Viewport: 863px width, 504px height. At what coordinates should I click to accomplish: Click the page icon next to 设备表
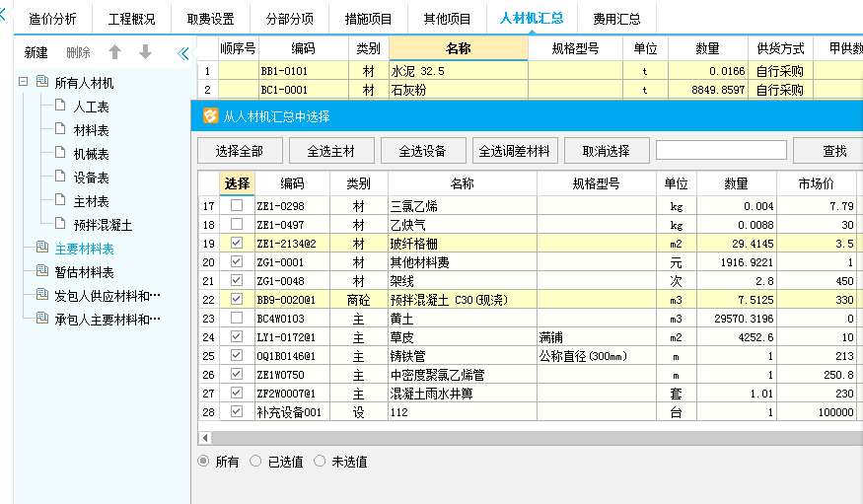click(x=60, y=177)
